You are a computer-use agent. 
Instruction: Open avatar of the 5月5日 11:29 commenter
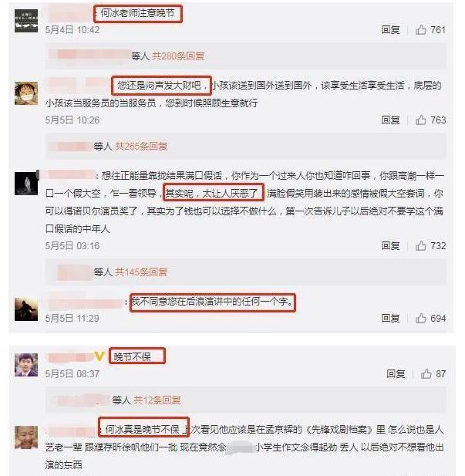[26, 309]
